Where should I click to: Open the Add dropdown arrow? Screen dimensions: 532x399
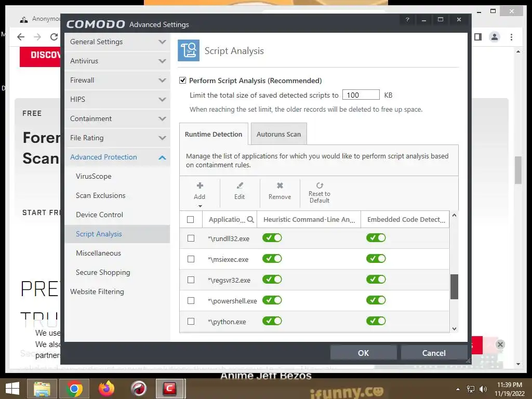[200, 206]
